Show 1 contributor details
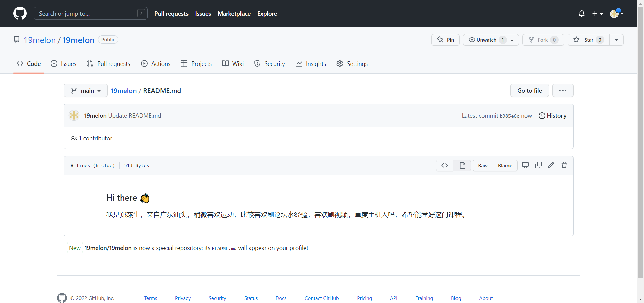The height and width of the screenshot is (303, 644). point(92,138)
